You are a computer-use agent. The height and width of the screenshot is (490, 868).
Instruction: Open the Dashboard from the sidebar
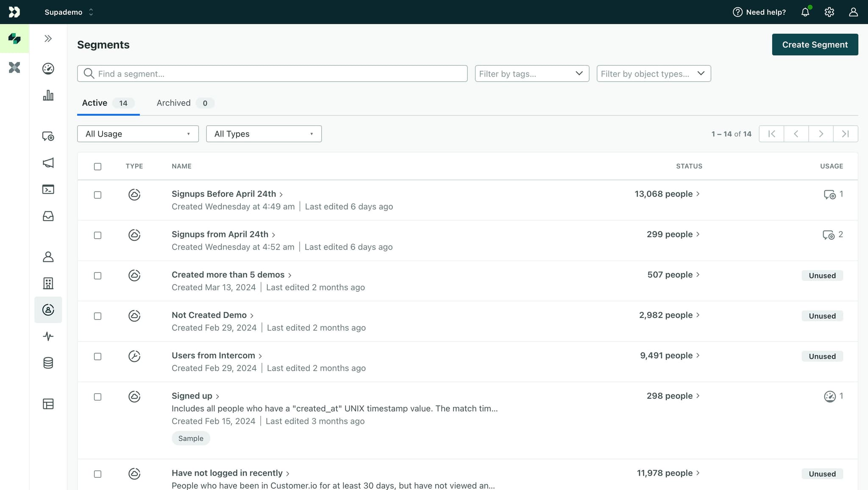pyautogui.click(x=48, y=68)
